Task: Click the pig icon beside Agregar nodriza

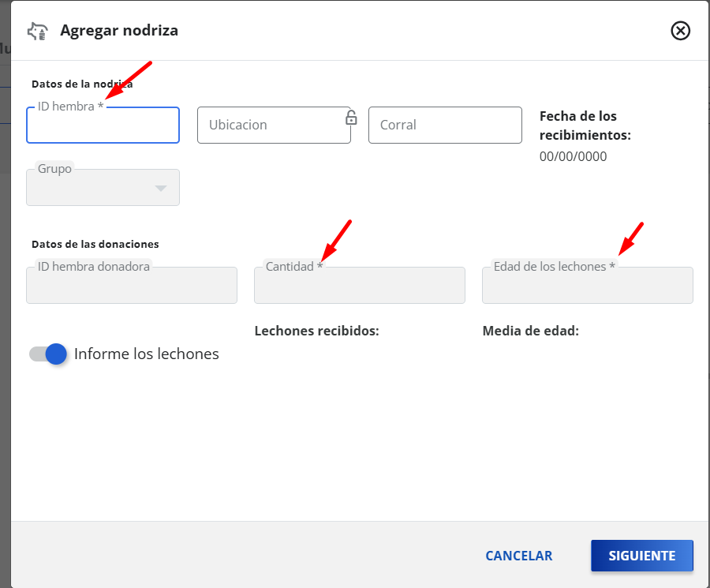Action: click(x=38, y=32)
